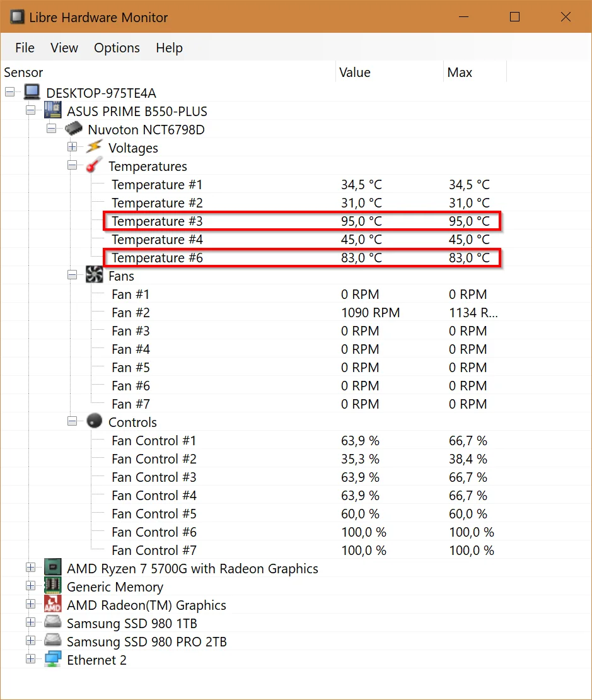Collapse the ASUS PRIME B550-PLUS node
This screenshot has height=700, width=592.
[31, 110]
